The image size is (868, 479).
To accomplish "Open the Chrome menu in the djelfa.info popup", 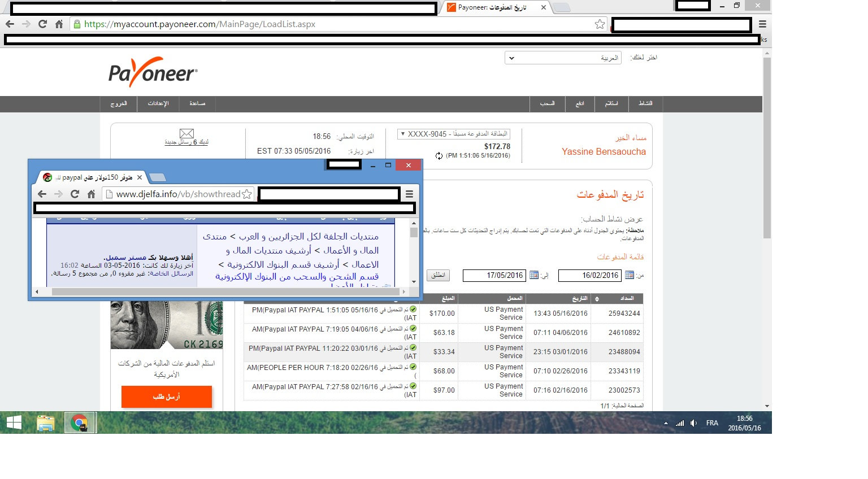I will (409, 194).
